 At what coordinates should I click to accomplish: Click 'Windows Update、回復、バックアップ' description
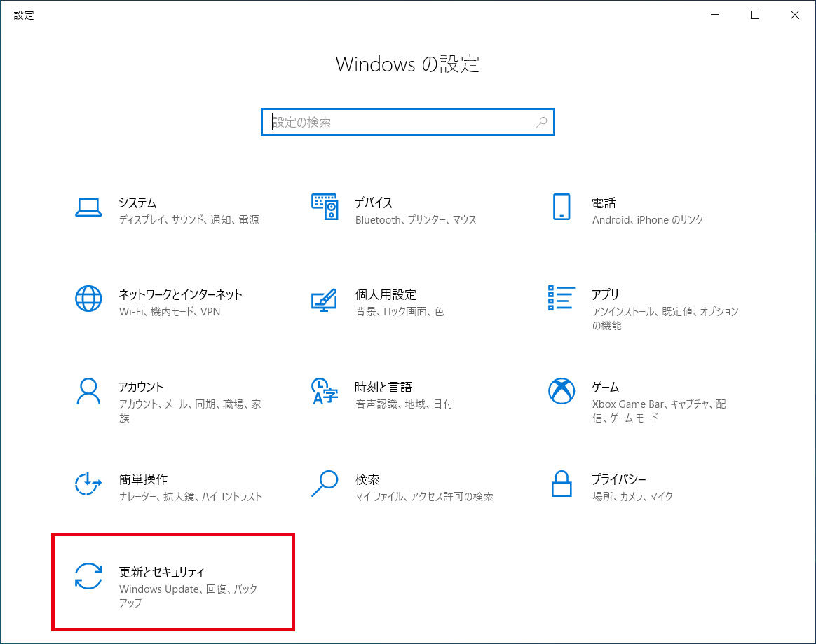[x=189, y=596]
